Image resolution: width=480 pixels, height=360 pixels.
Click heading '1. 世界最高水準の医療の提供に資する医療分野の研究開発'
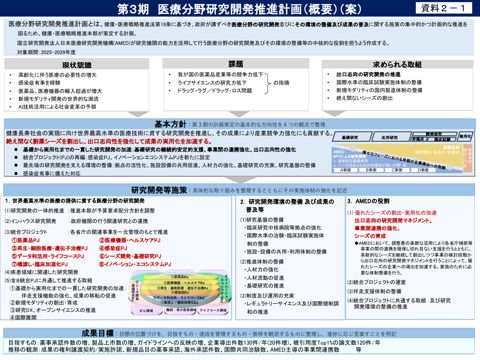point(75,201)
